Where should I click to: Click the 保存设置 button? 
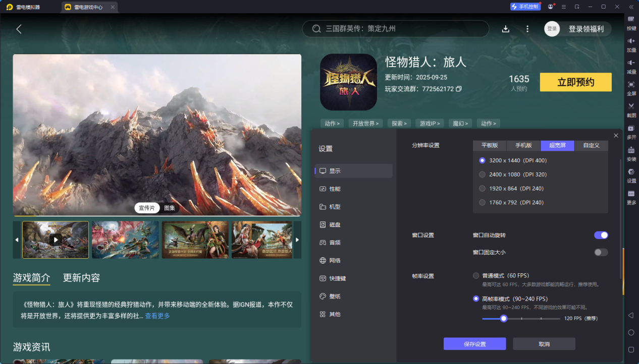tap(474, 344)
